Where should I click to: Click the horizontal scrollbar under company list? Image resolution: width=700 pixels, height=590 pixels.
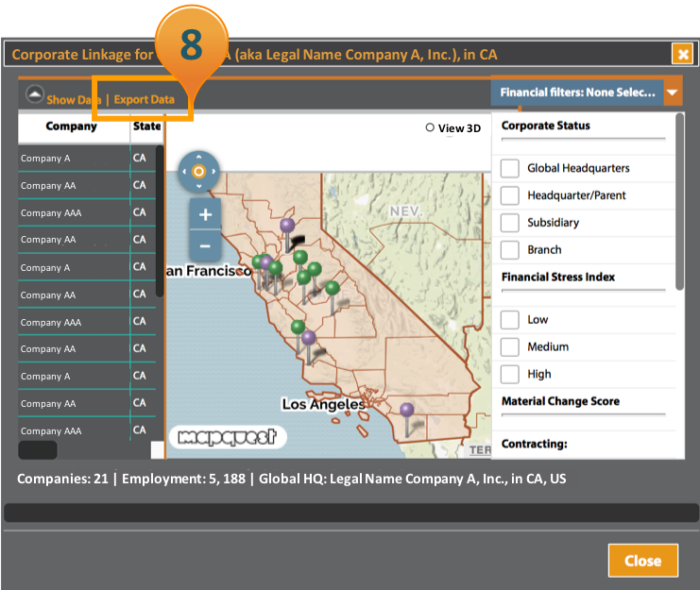(x=38, y=450)
